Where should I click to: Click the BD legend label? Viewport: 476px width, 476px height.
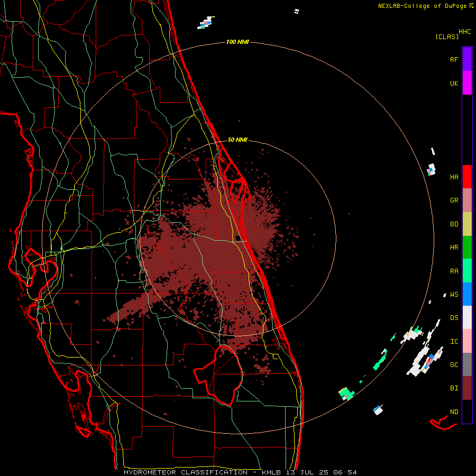tap(454, 224)
